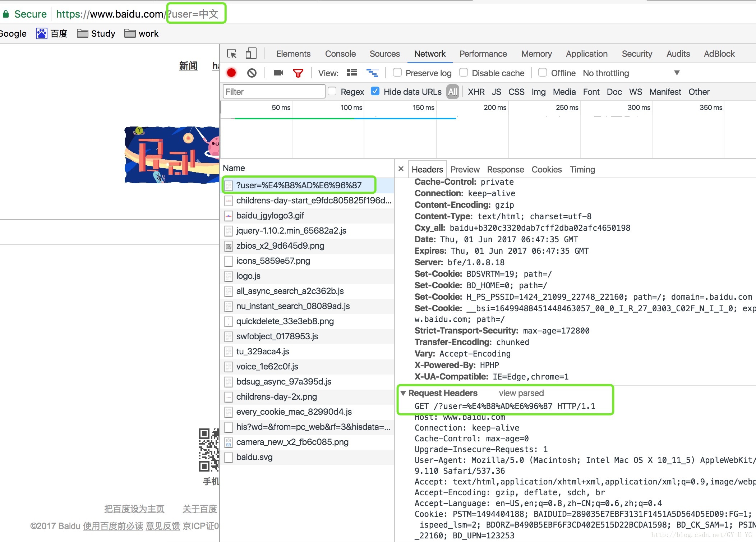This screenshot has height=542, width=756.
Task: Click the QR code image
Action: pos(209,450)
